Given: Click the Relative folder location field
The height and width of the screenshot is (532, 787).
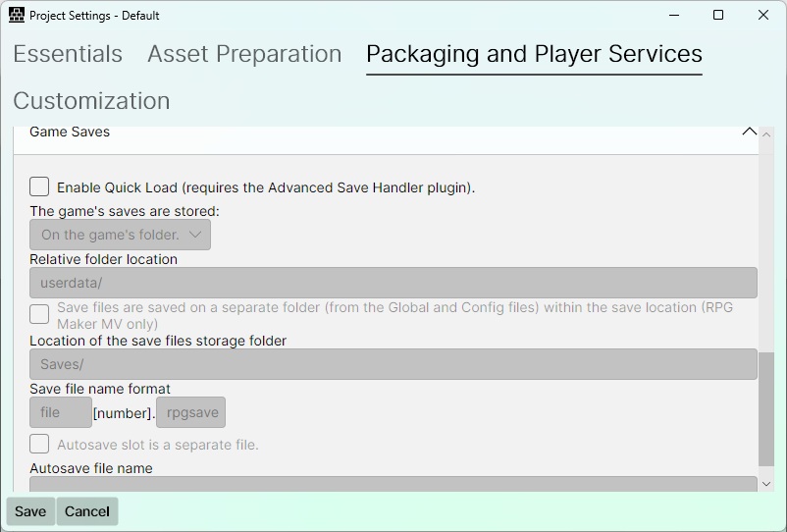Looking at the screenshot, I should (x=393, y=283).
